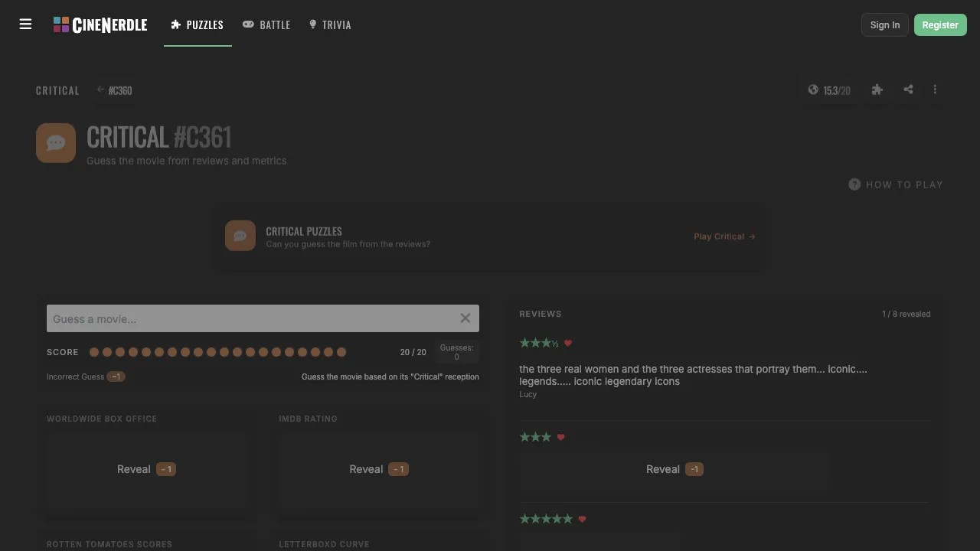Reveal the second review
This screenshot has height=551, width=980.
[675, 469]
